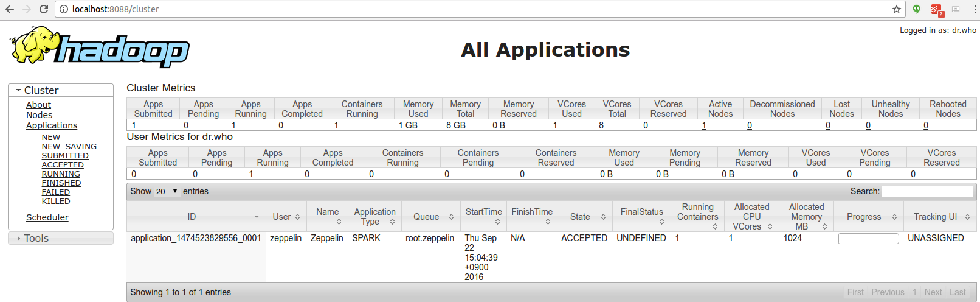
Task: Click the browser back arrow
Action: click(10, 9)
